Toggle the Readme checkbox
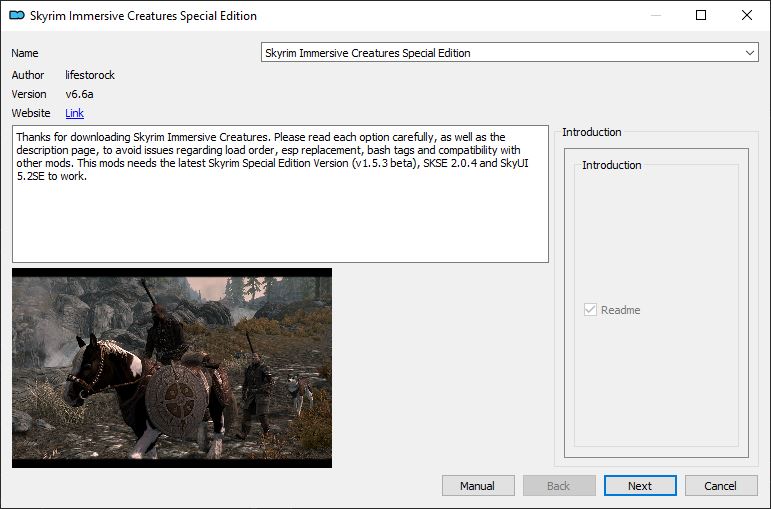This screenshot has width=771, height=509. click(590, 310)
